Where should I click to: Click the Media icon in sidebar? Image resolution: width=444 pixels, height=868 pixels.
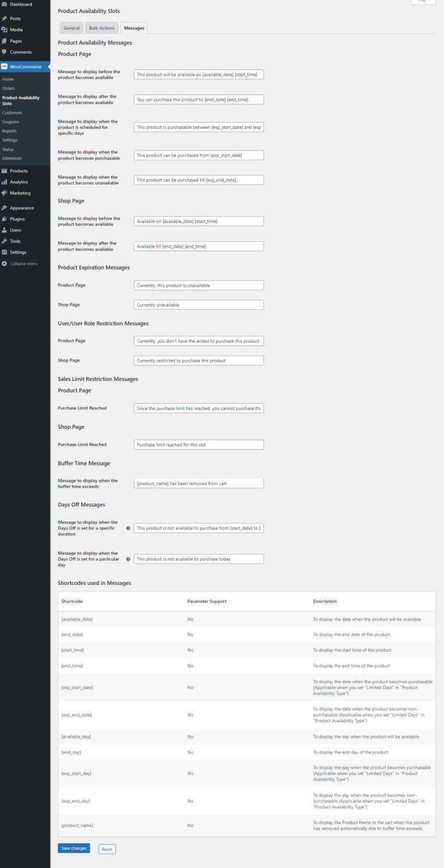coord(5,30)
